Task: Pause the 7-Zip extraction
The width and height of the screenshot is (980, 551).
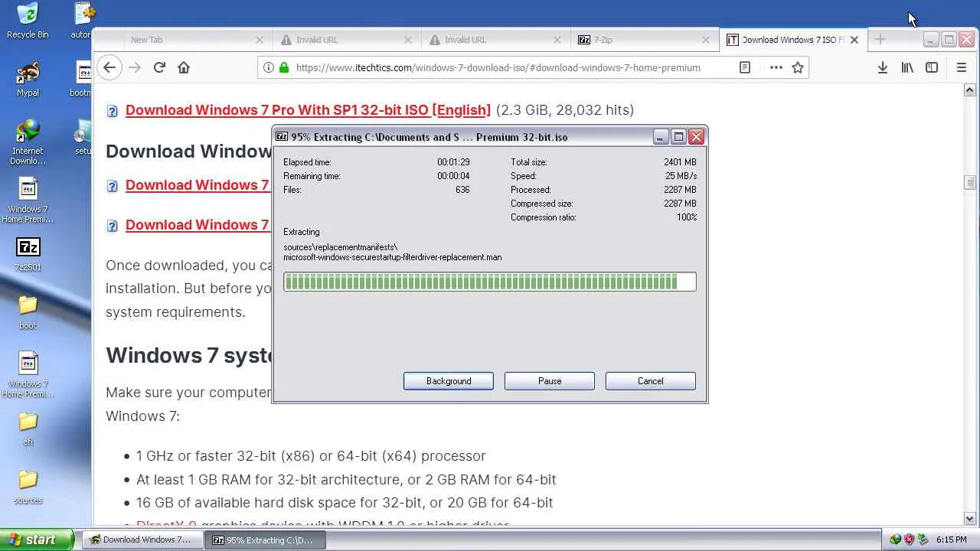Action: click(550, 381)
